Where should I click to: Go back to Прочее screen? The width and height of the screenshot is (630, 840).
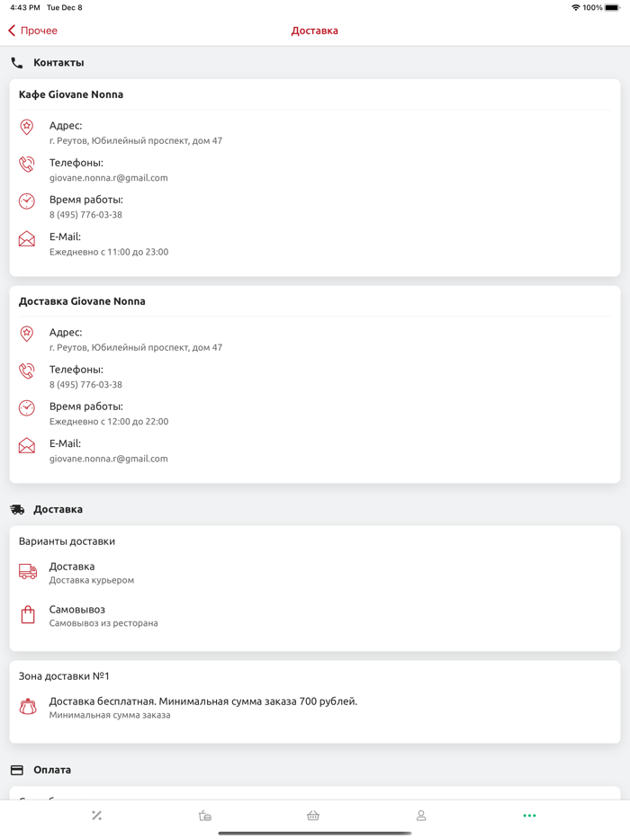33,31
